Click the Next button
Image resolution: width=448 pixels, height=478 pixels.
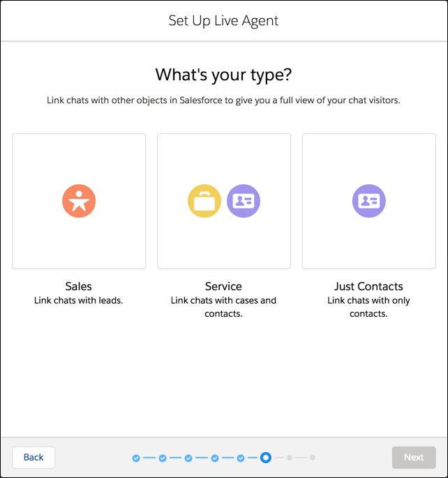click(414, 457)
